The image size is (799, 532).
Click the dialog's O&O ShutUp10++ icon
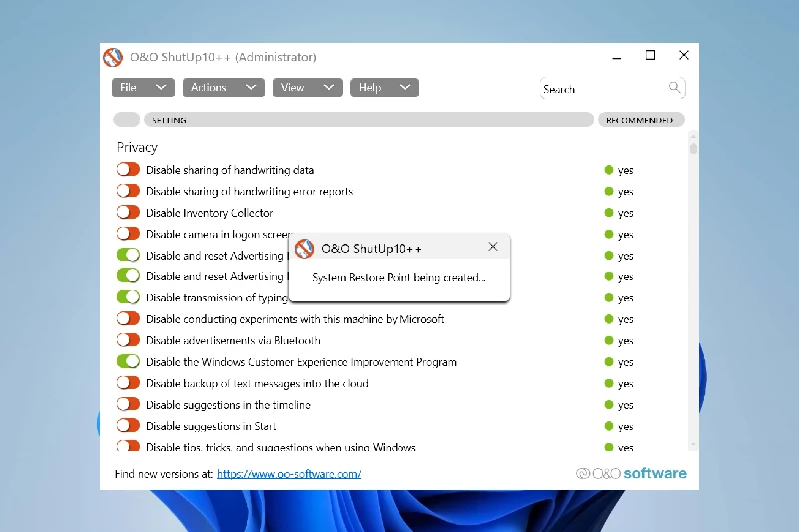tap(304, 248)
